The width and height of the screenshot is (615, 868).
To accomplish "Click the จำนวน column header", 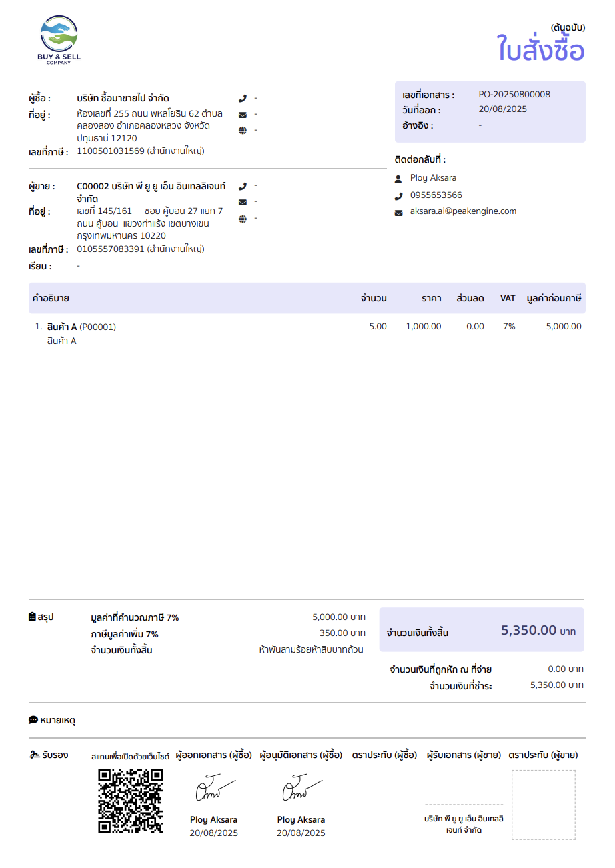I will (374, 298).
